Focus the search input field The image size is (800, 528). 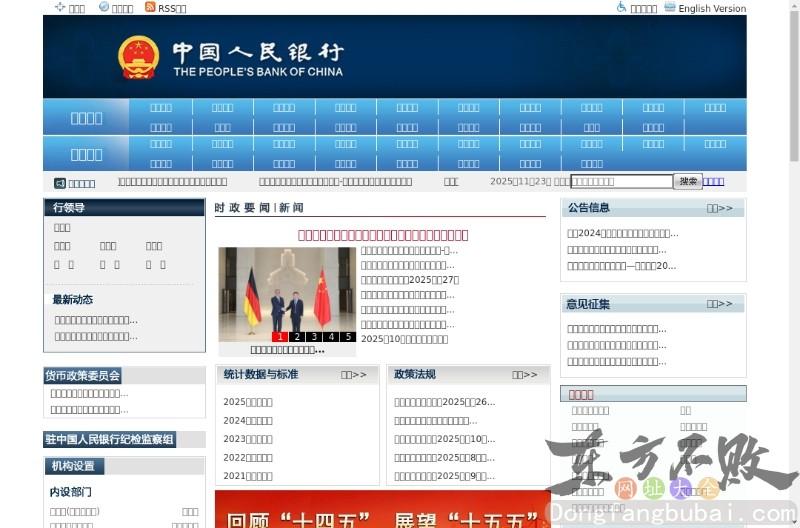pos(621,182)
